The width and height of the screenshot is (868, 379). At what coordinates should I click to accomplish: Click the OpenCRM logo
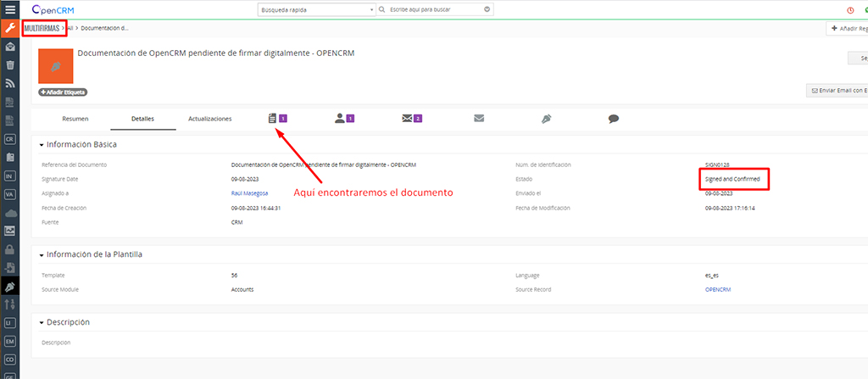click(53, 9)
